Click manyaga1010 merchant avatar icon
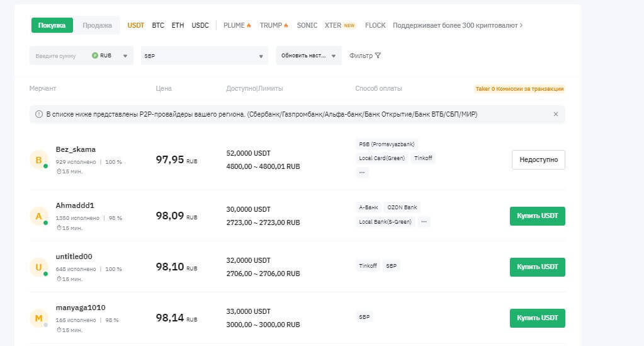This screenshot has height=346, width=644. tap(39, 318)
